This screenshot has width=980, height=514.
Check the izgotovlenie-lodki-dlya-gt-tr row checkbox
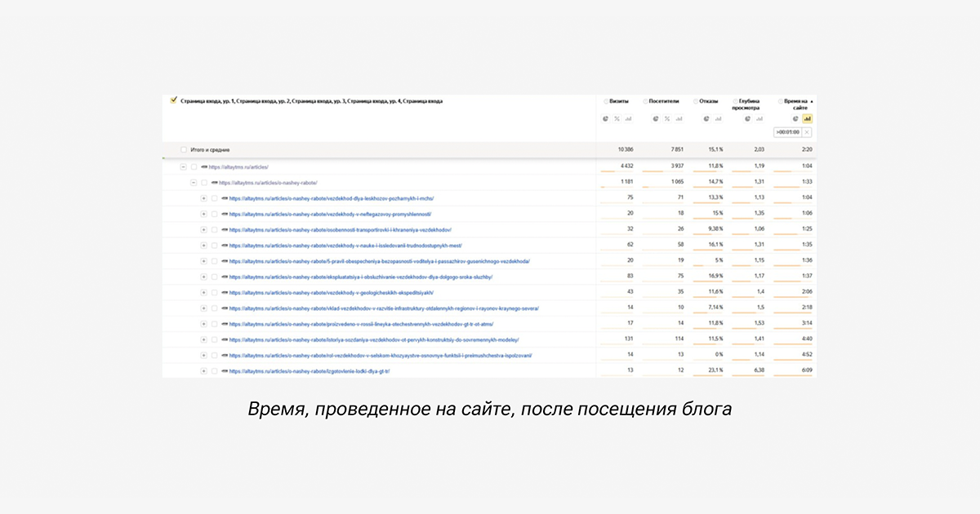click(x=214, y=371)
